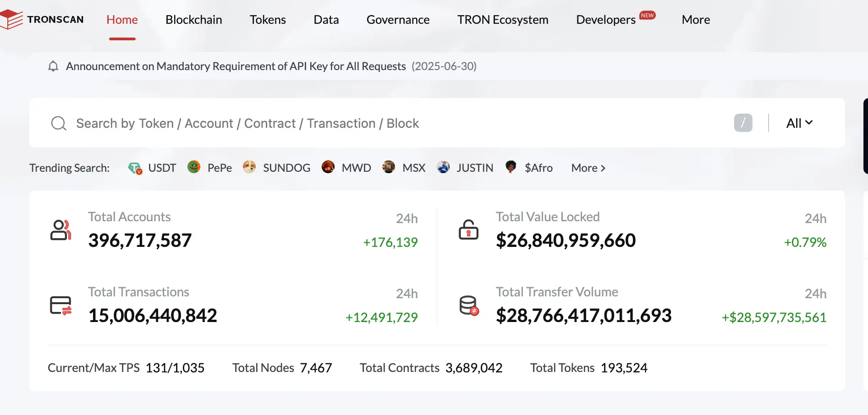Click the NEW badge beside Developers
The height and width of the screenshot is (415, 868).
(647, 15)
